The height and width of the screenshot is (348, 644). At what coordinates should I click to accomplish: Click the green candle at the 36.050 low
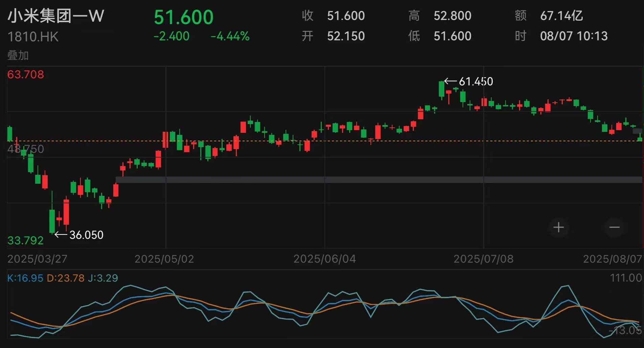tap(52, 221)
